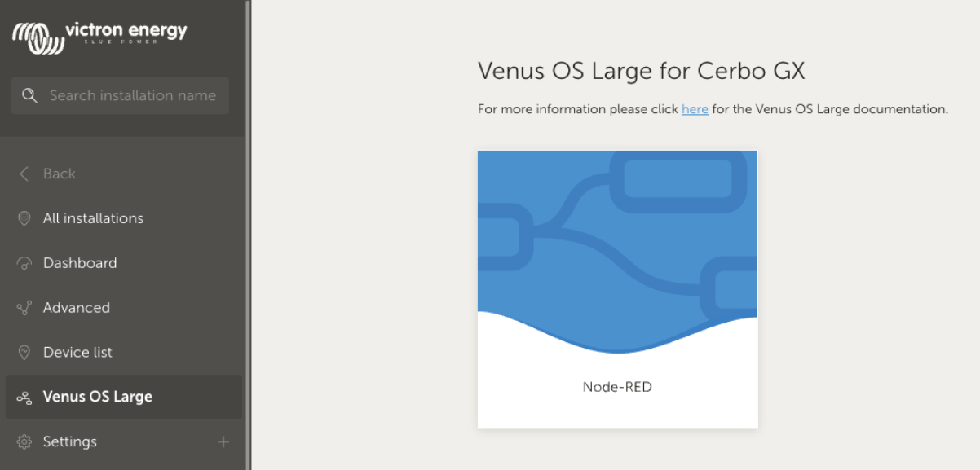Go back using the Back menu item
The width and height of the screenshot is (980, 470).
tap(60, 174)
